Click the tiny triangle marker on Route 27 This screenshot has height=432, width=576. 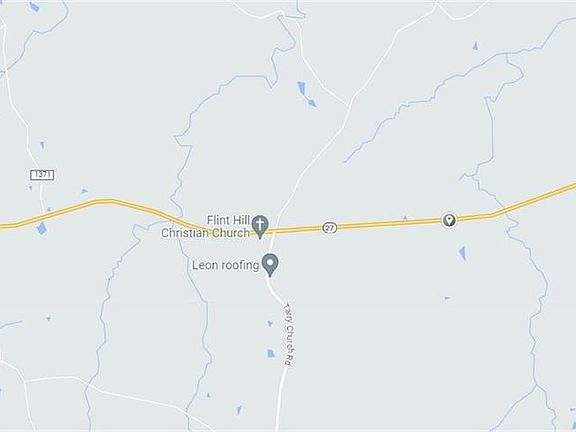[405, 218]
